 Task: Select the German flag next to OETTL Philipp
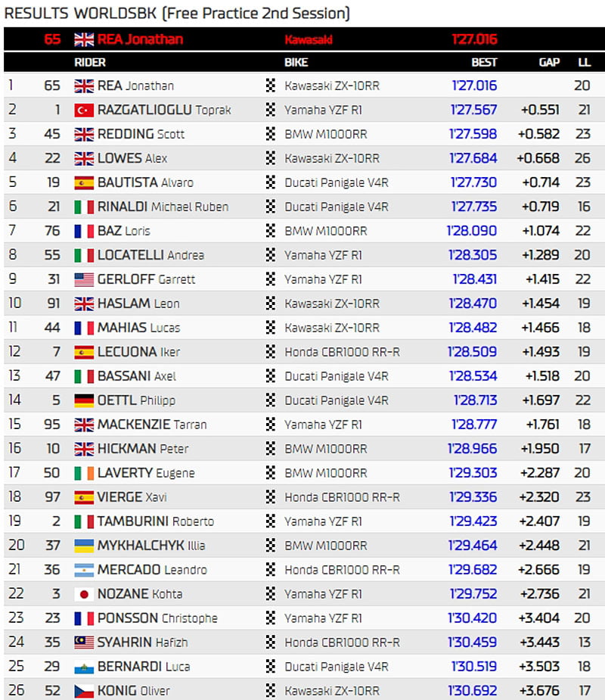(x=83, y=400)
